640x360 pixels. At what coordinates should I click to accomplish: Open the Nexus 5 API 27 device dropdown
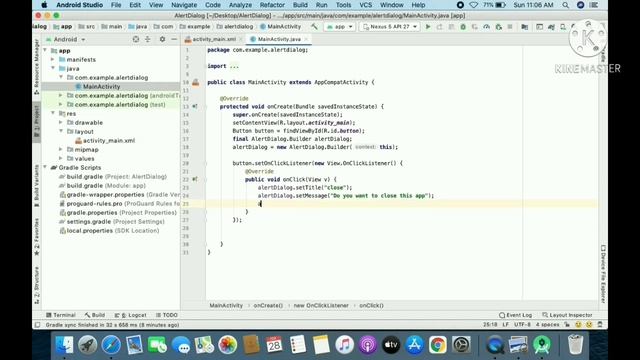click(x=390, y=27)
